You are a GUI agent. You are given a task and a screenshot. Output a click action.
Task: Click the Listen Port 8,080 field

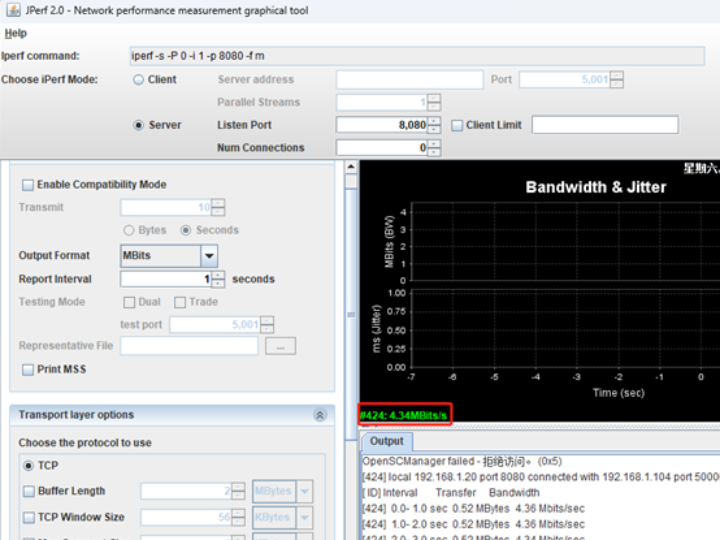[382, 125]
